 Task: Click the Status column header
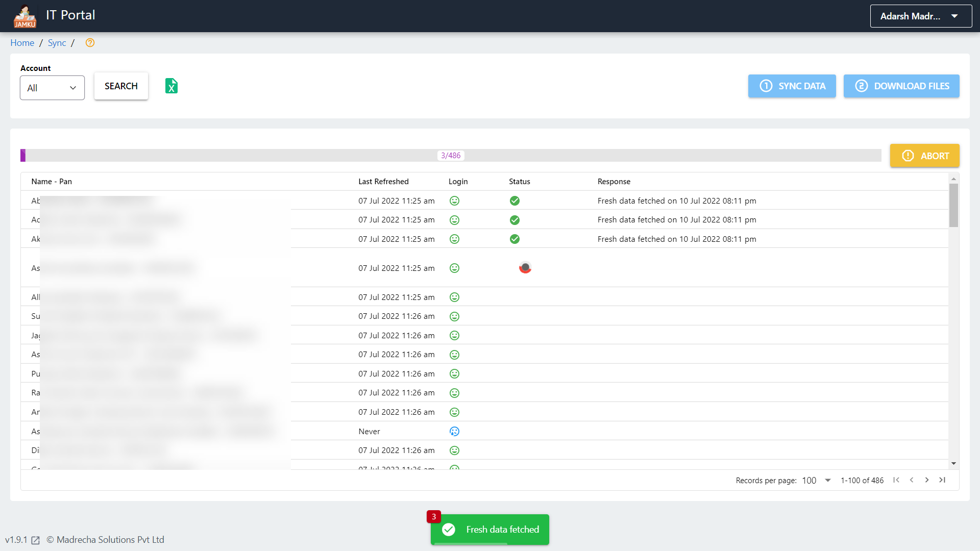pyautogui.click(x=520, y=182)
